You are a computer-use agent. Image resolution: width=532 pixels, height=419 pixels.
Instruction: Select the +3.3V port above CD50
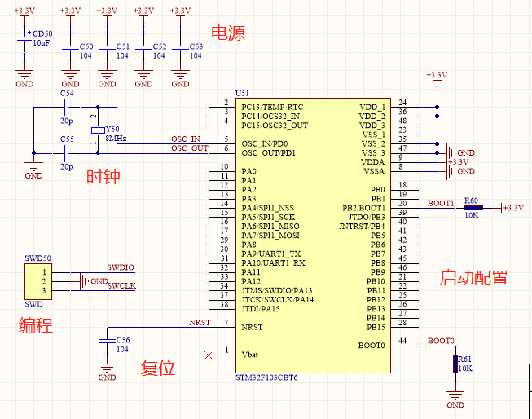coord(24,11)
